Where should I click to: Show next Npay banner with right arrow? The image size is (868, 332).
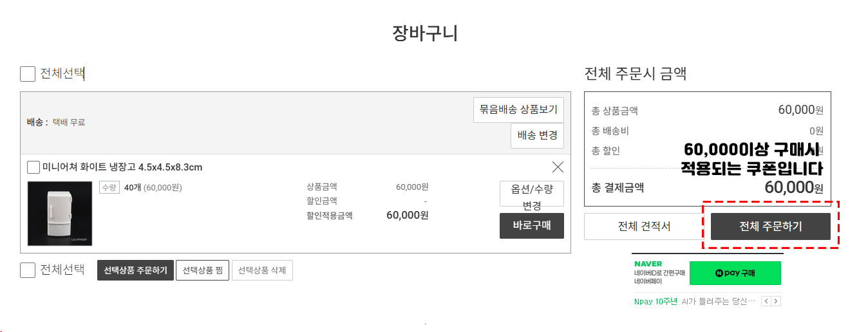[x=776, y=301]
